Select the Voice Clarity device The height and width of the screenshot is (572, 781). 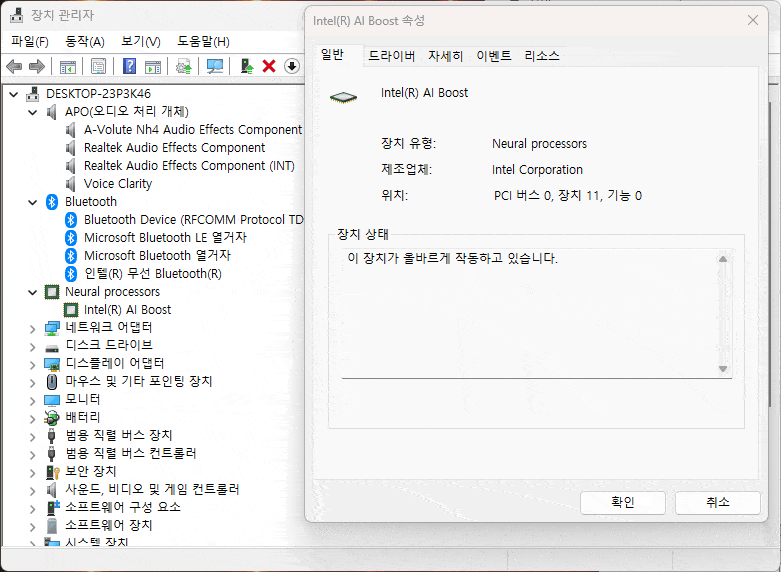coord(117,184)
